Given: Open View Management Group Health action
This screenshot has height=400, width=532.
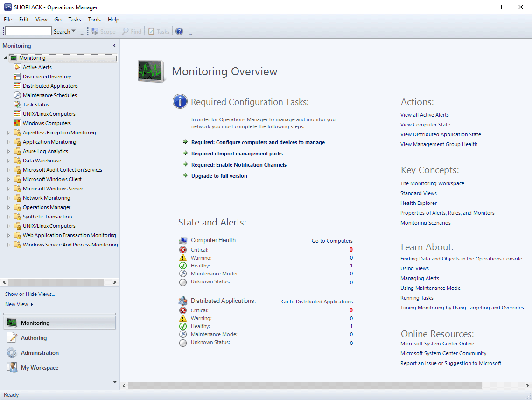Looking at the screenshot, I should coord(439,145).
